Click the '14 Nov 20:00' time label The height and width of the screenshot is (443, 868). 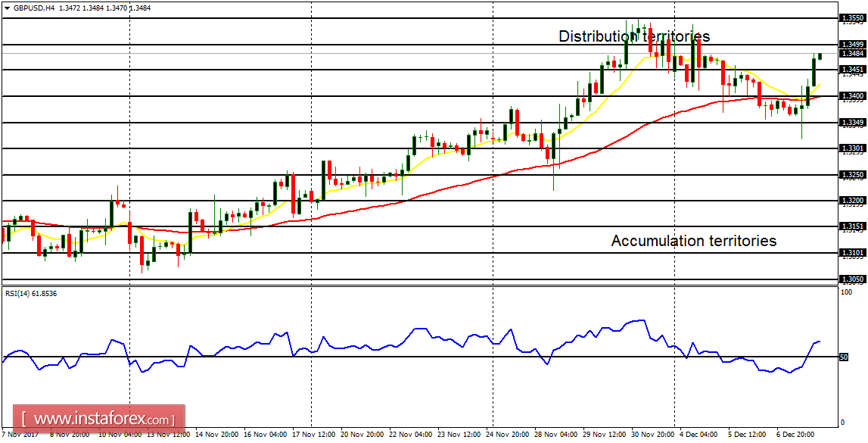219,435
